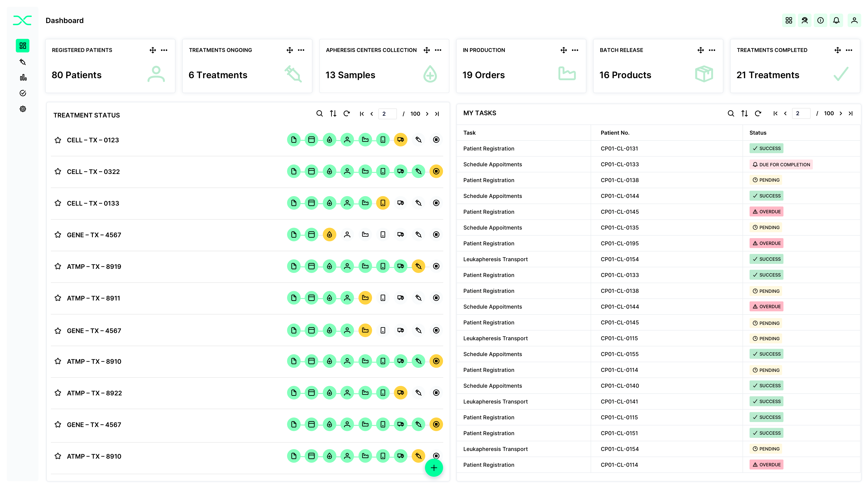This screenshot has height=488, width=868.
Task: Select the syringe treatments icon in sidebar
Action: click(23, 62)
